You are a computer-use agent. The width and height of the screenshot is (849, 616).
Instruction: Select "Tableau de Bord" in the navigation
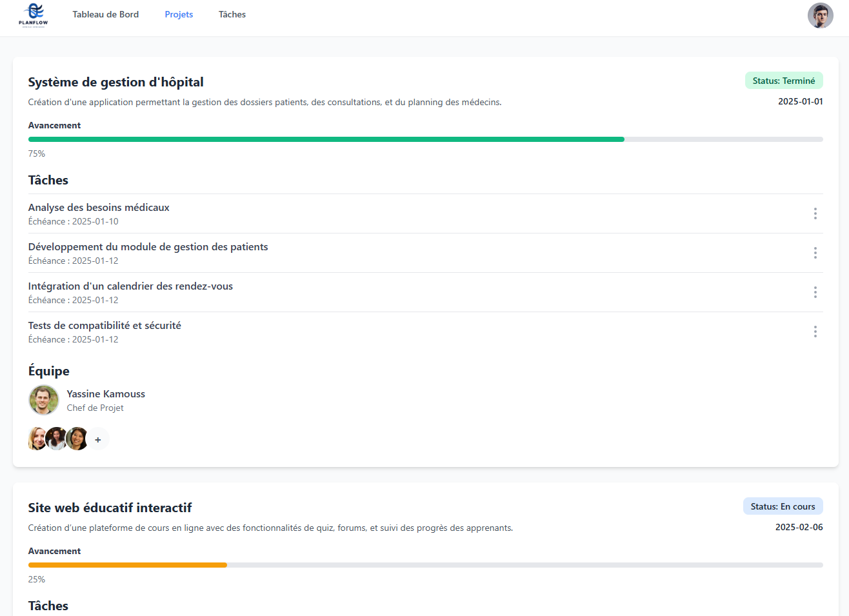(106, 14)
